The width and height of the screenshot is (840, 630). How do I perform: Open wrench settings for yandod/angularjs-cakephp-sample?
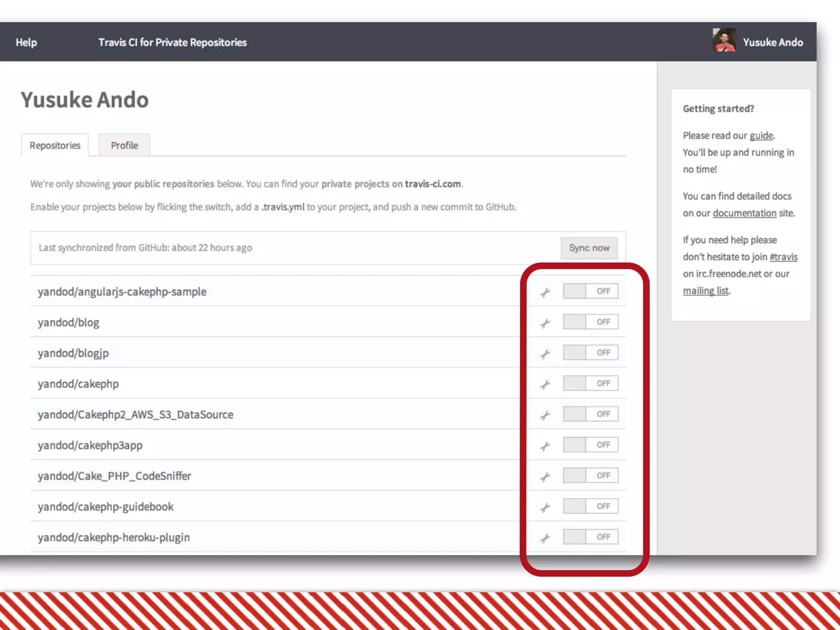click(545, 292)
